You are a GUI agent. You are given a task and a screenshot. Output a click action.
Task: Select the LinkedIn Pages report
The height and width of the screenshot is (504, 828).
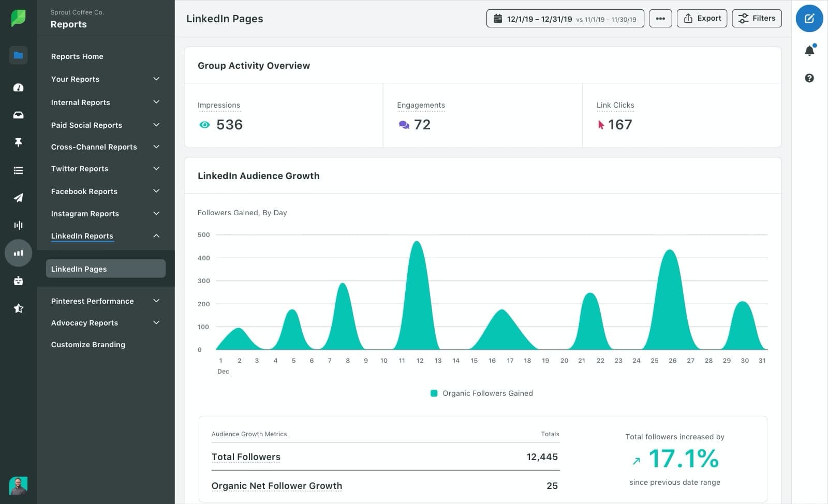point(79,269)
